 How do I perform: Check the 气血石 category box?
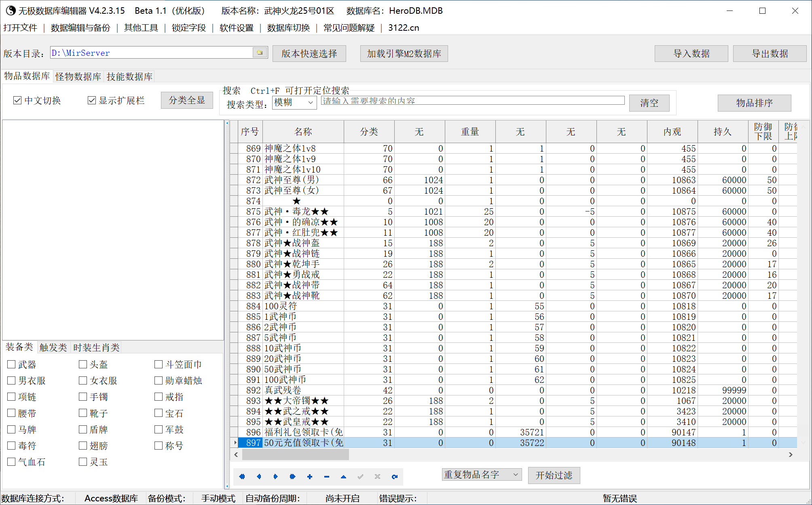click(x=12, y=462)
